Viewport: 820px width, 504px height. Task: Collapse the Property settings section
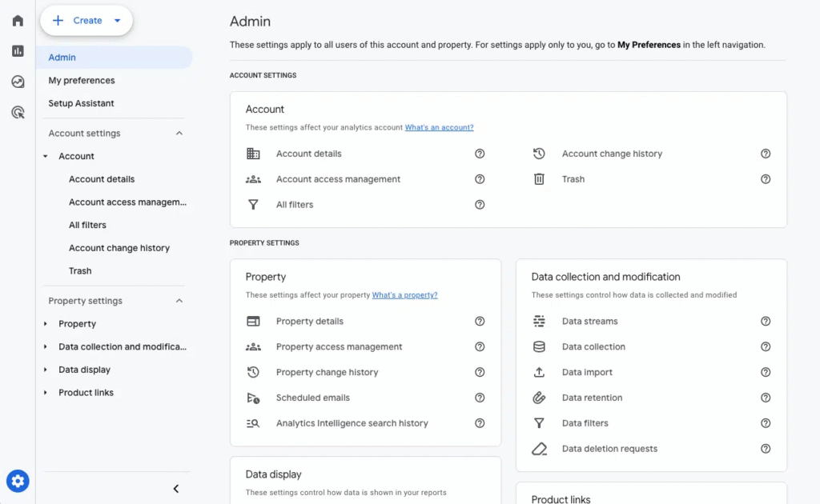pos(179,301)
